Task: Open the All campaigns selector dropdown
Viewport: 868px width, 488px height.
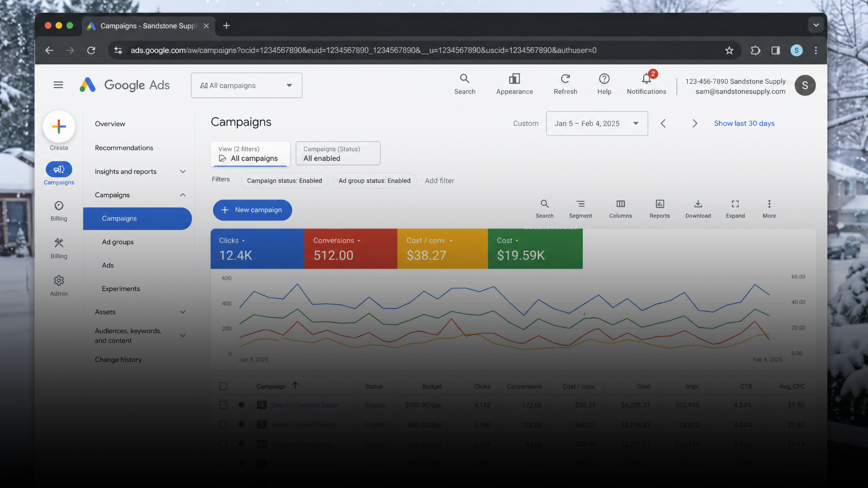Action: coord(246,85)
